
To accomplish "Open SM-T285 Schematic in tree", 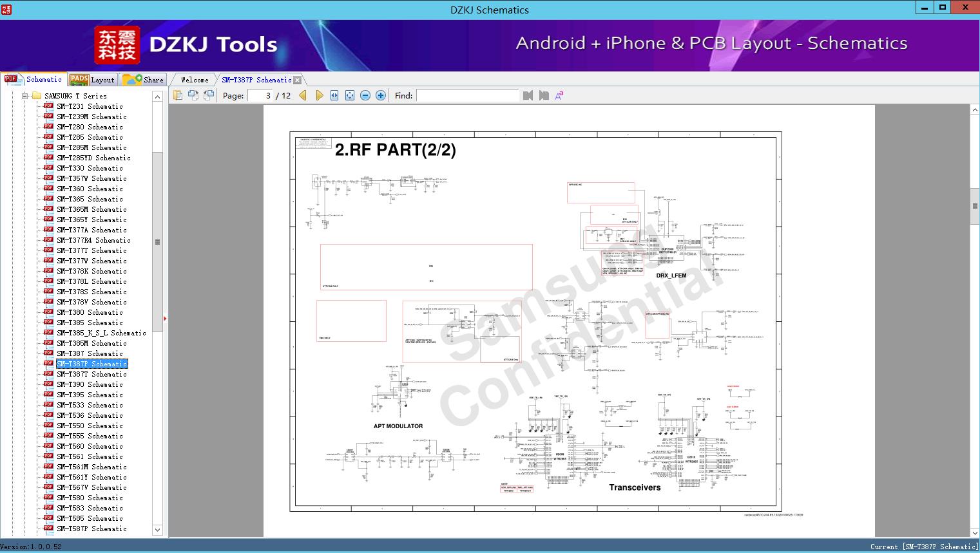I will point(90,137).
